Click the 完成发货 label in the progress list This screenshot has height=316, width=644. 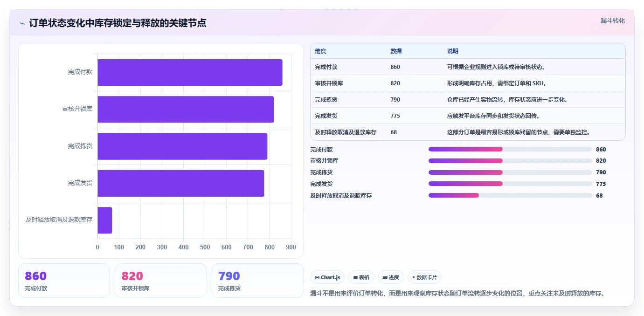tap(322, 184)
